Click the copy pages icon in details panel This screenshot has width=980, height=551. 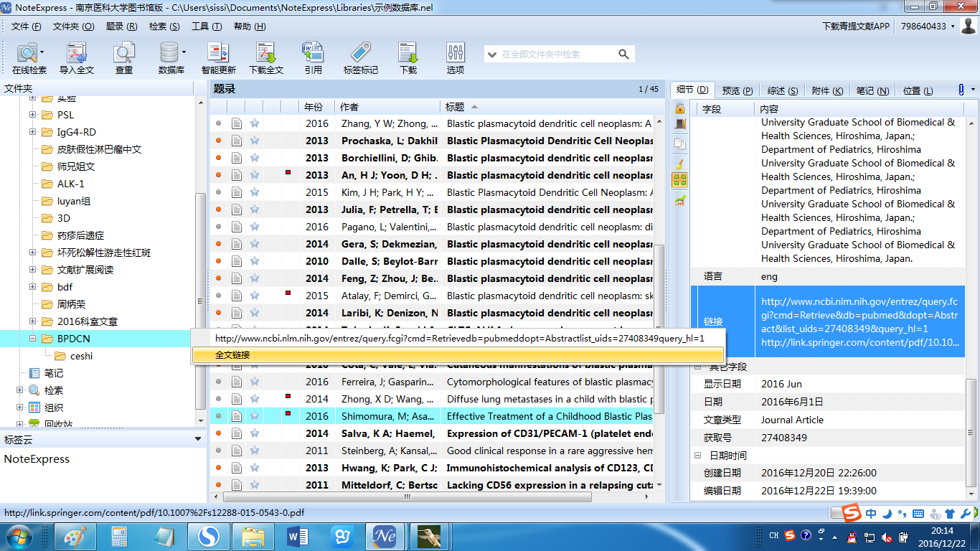click(x=679, y=143)
